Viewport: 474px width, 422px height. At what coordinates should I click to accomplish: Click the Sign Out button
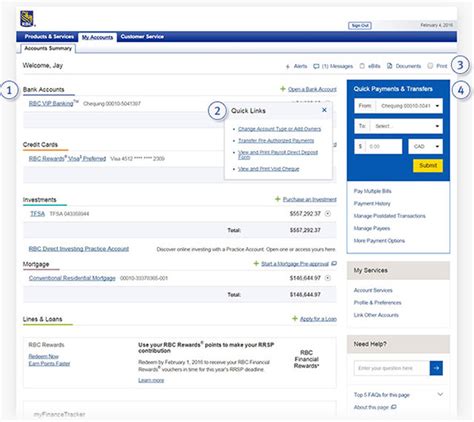[360, 25]
